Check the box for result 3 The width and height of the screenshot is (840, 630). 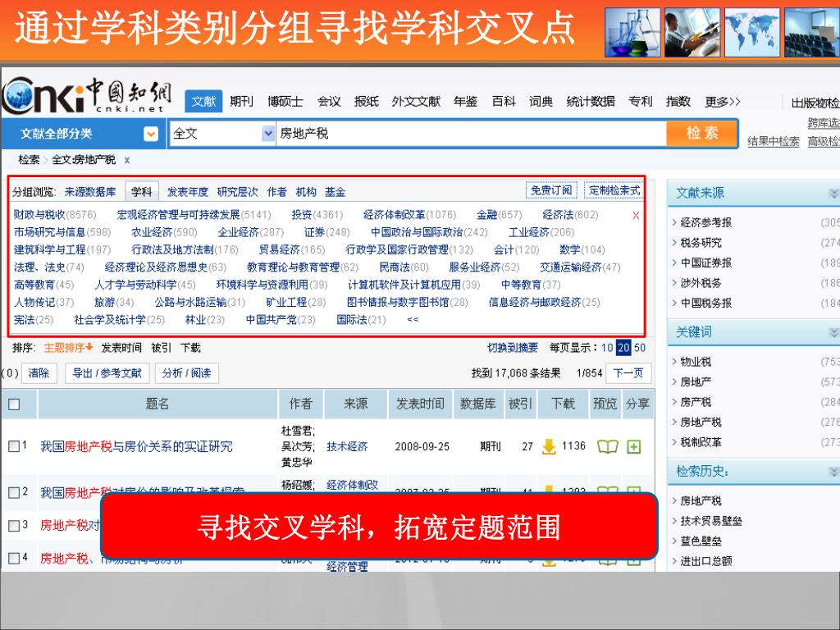[14, 526]
